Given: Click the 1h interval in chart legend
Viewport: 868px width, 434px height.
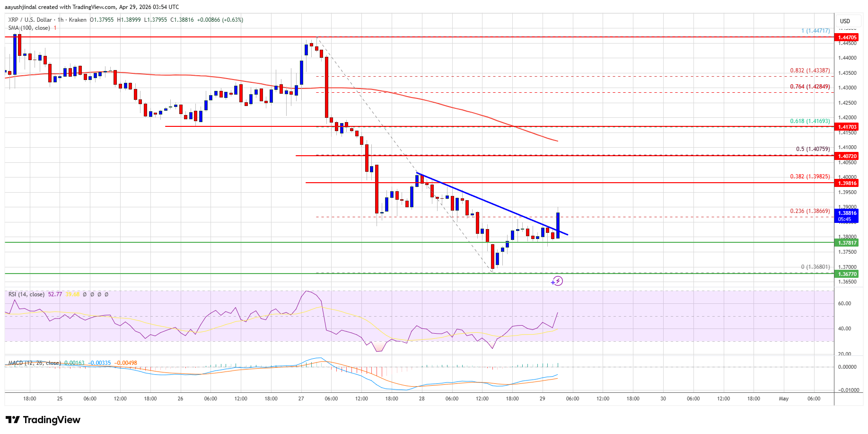Looking at the screenshot, I should (x=61, y=20).
